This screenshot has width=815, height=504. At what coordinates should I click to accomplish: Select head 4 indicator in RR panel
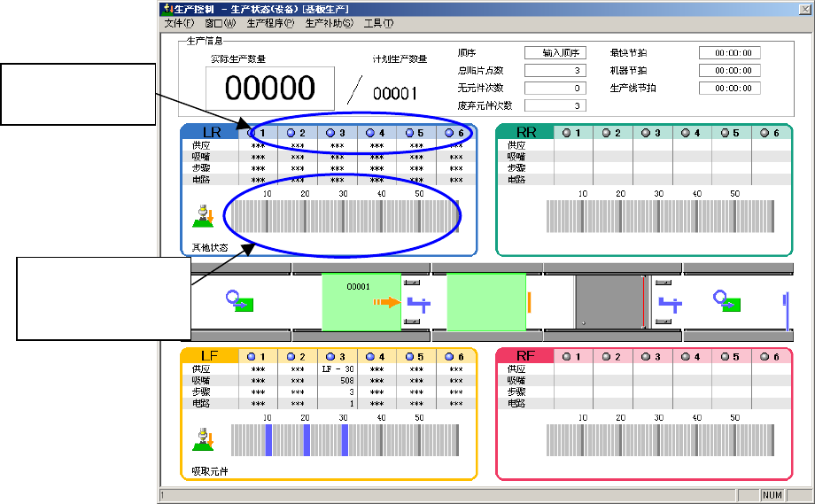click(x=685, y=133)
